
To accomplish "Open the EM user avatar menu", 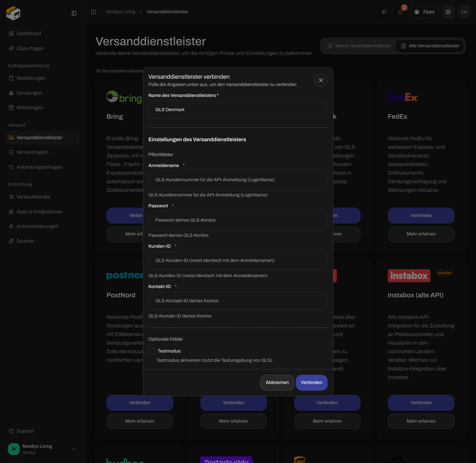I will click(x=464, y=12).
